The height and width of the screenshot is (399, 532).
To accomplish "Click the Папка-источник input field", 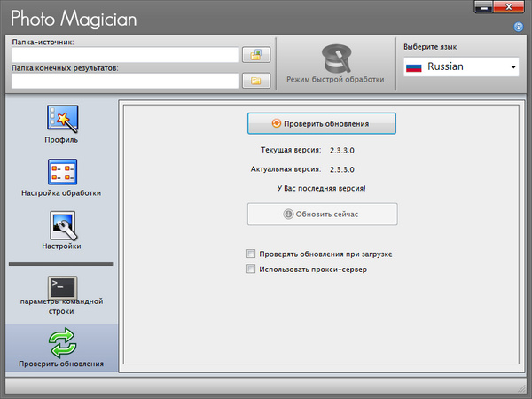I will (x=124, y=54).
